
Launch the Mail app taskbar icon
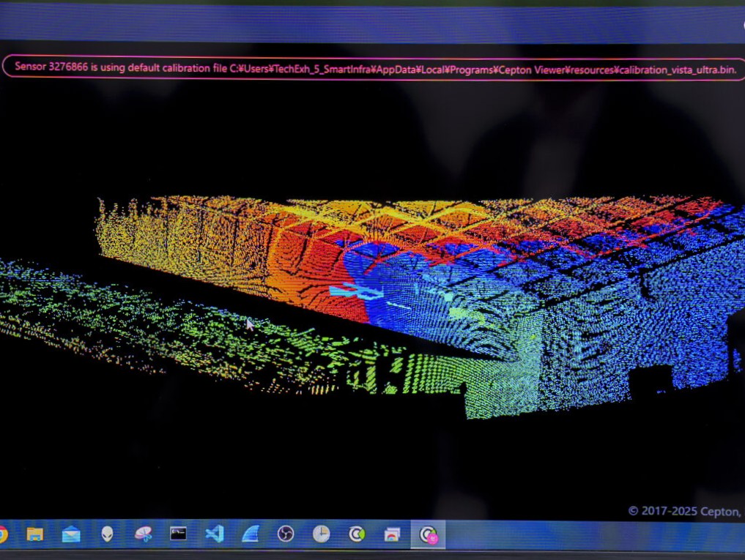(x=71, y=534)
